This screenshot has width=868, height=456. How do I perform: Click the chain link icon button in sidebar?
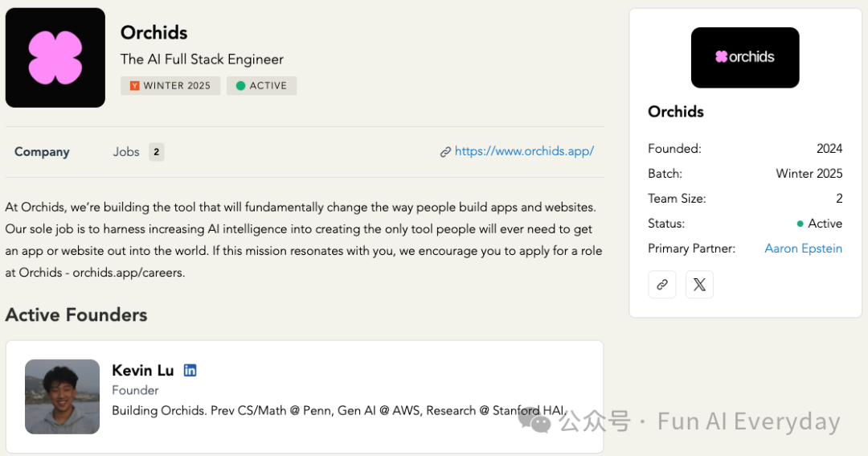point(662,285)
